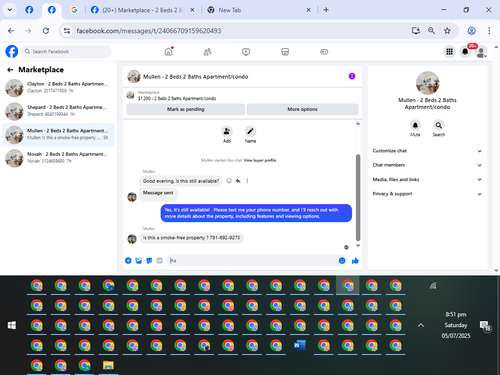Click the More options button
This screenshot has width=500, height=375.
(x=302, y=109)
